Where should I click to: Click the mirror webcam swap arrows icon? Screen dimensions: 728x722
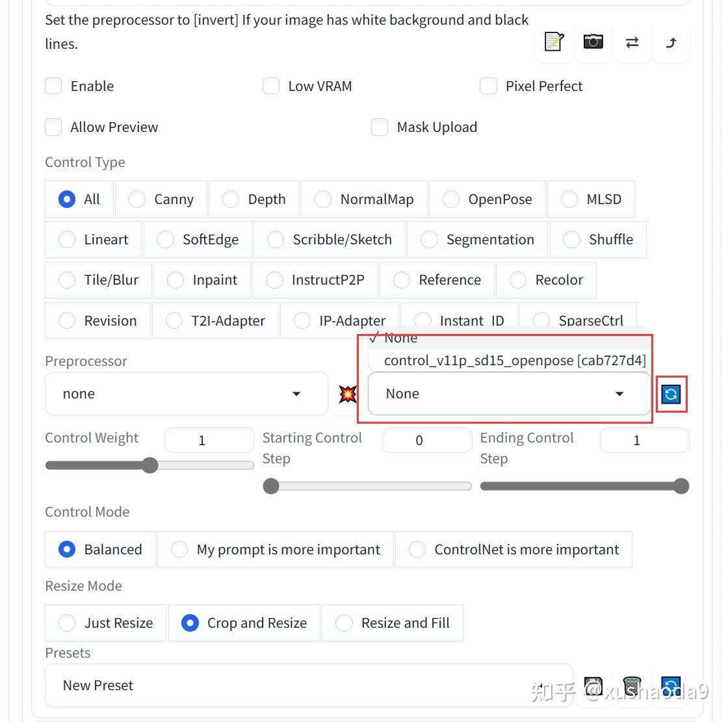tap(632, 42)
